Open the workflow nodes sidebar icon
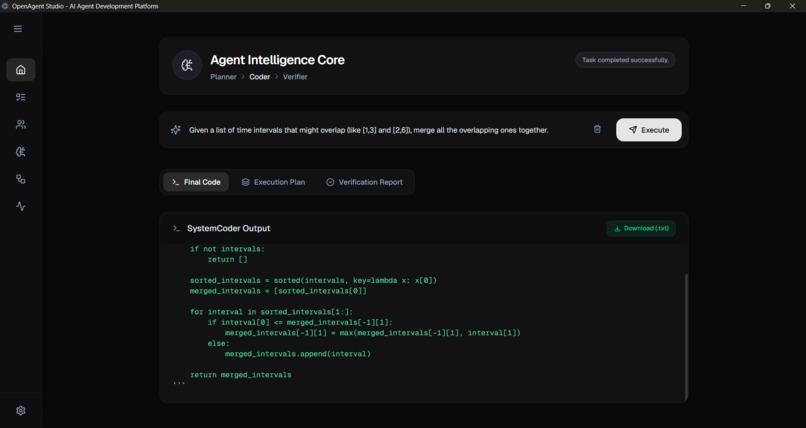The width and height of the screenshot is (806, 428). pyautogui.click(x=21, y=179)
